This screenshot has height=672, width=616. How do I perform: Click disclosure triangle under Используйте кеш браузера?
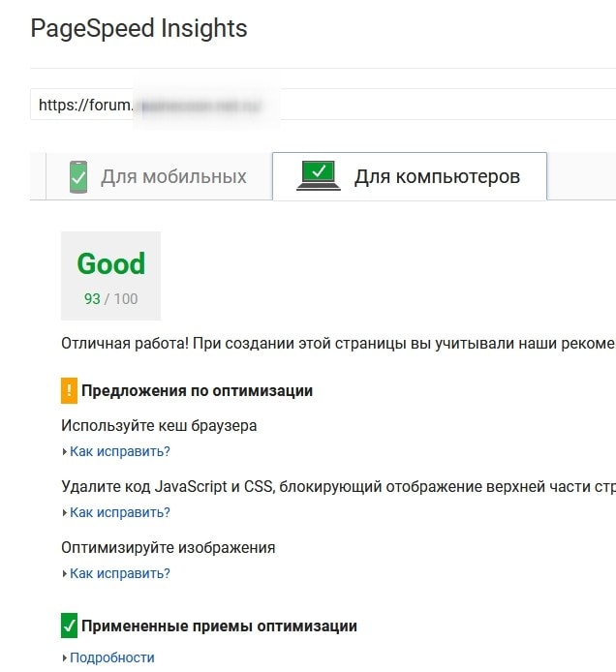point(64,452)
